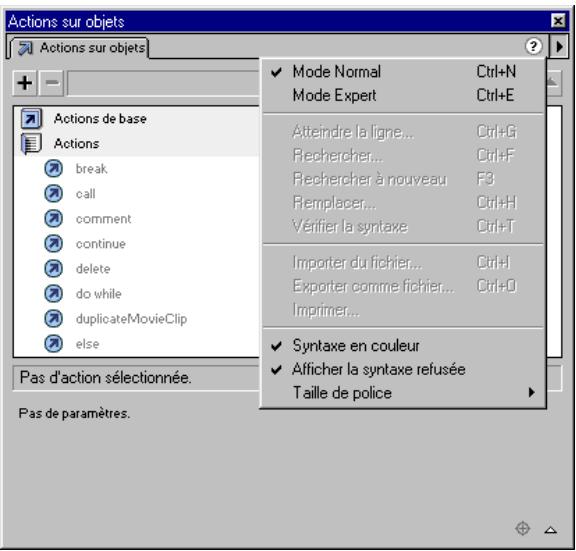Click the call action icon

pyautogui.click(x=54, y=194)
